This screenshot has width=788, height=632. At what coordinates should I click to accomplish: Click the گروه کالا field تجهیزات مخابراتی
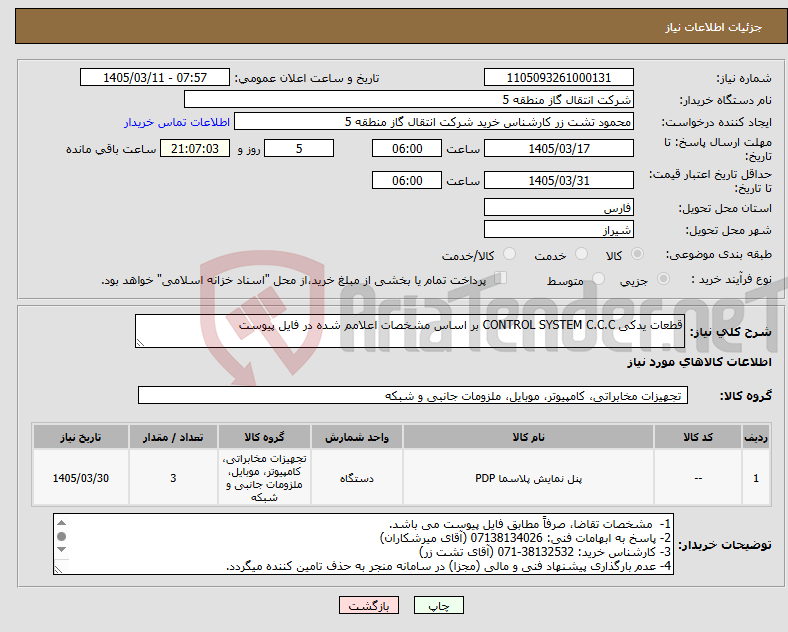point(413,395)
